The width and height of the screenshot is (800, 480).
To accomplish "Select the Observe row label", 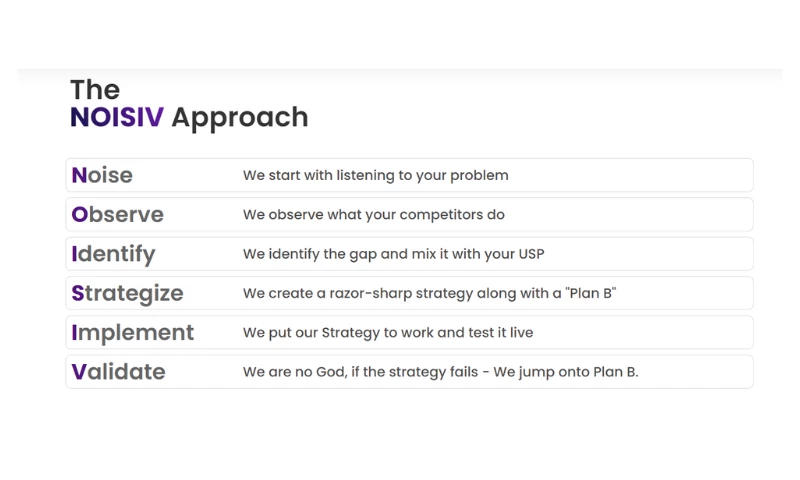I will pyautogui.click(x=117, y=214).
